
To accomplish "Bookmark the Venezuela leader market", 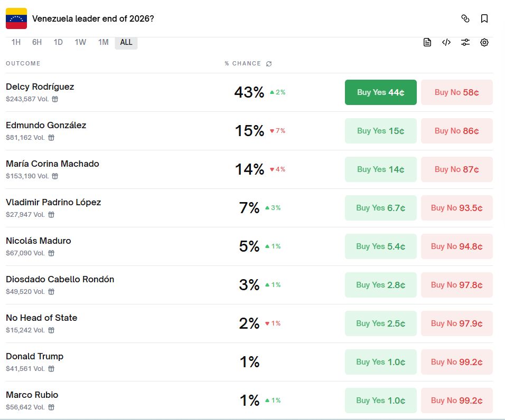I will [x=484, y=18].
